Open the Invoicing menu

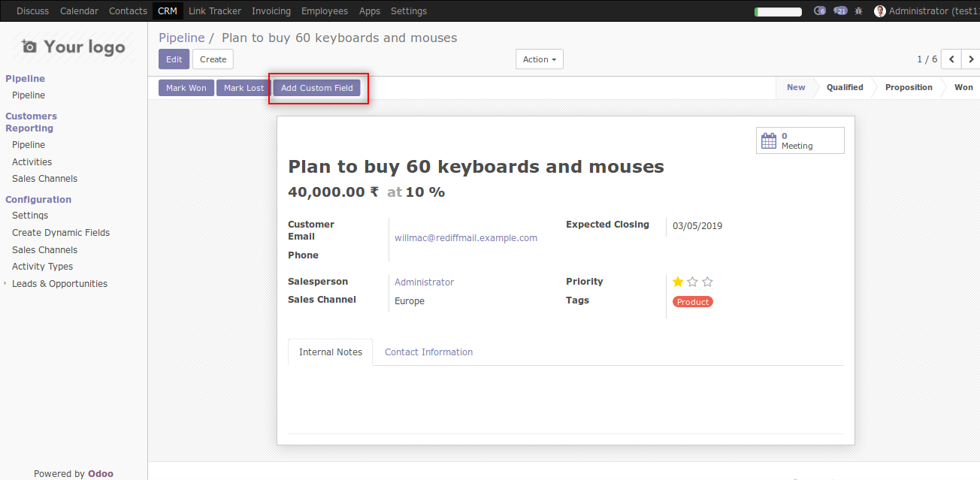(x=271, y=11)
